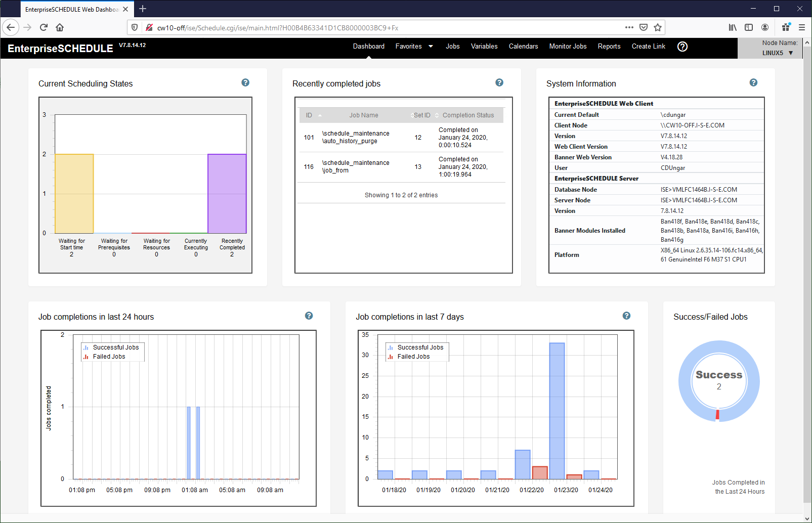Open the Reports menu
This screenshot has width=812, height=523.
click(x=609, y=46)
